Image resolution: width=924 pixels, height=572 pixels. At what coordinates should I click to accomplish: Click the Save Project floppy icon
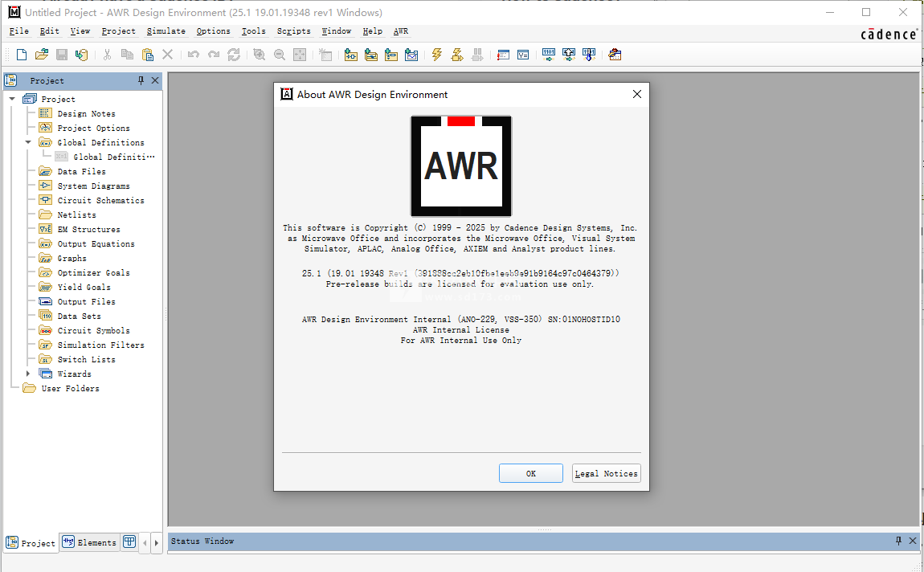[61, 55]
